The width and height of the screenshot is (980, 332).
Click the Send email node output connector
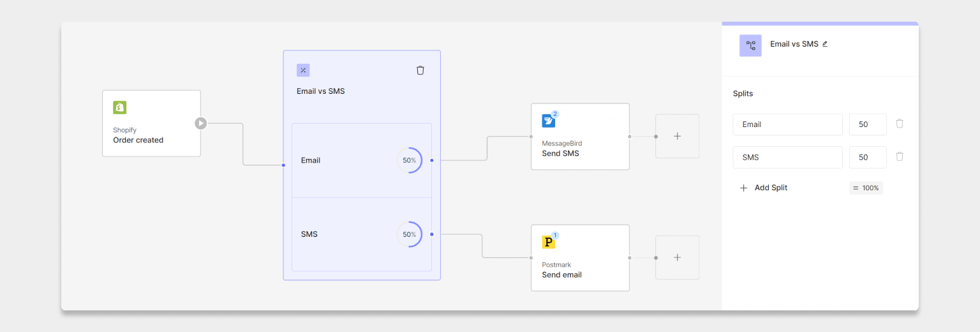tap(630, 257)
